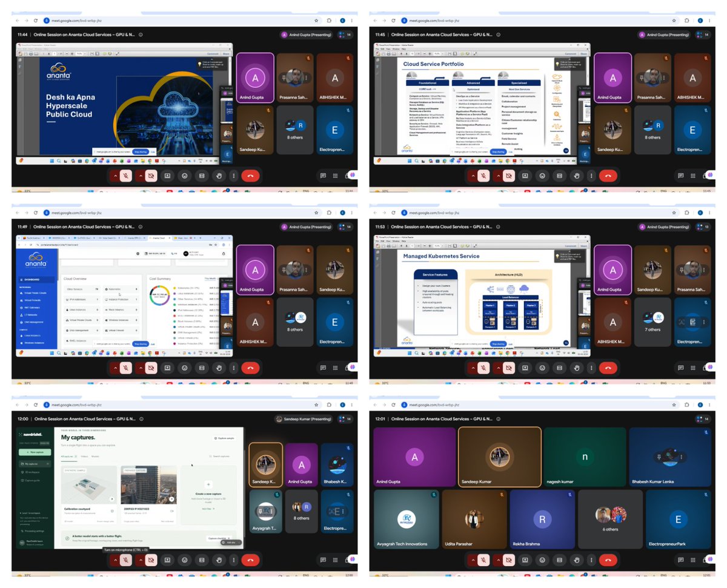Unmute microphone in the 12:01 Meet screenshot
Image resolution: width=727 pixels, height=588 pixels.
[483, 561]
